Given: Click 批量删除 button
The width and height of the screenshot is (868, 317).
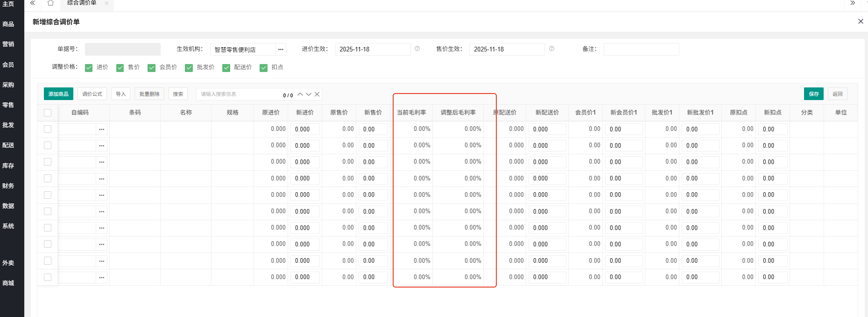Looking at the screenshot, I should click(x=149, y=94).
